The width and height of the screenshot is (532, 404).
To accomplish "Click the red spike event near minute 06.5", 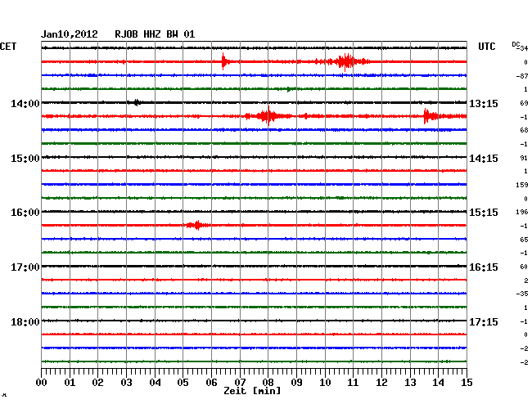I will pyautogui.click(x=224, y=61).
